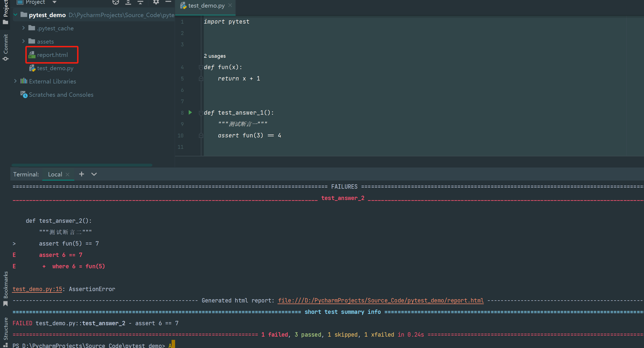Click Expand All icon in Project panel
This screenshot has width=644, height=348.
pos(128,2)
